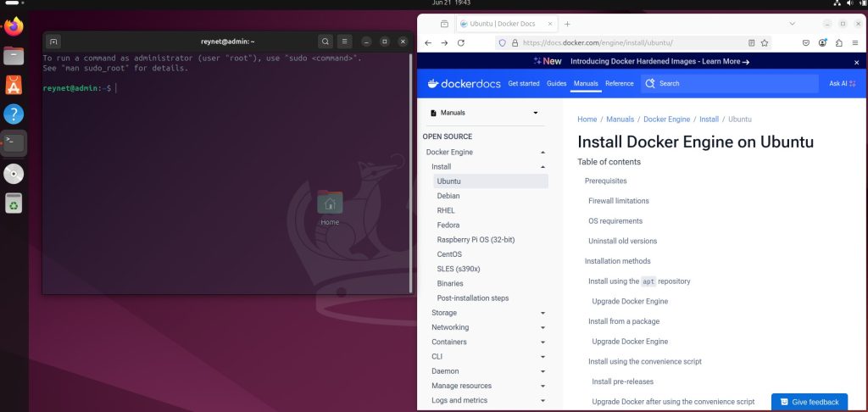This screenshot has height=412, width=868.
Task: Open the Guides navigation tab
Action: tap(556, 84)
